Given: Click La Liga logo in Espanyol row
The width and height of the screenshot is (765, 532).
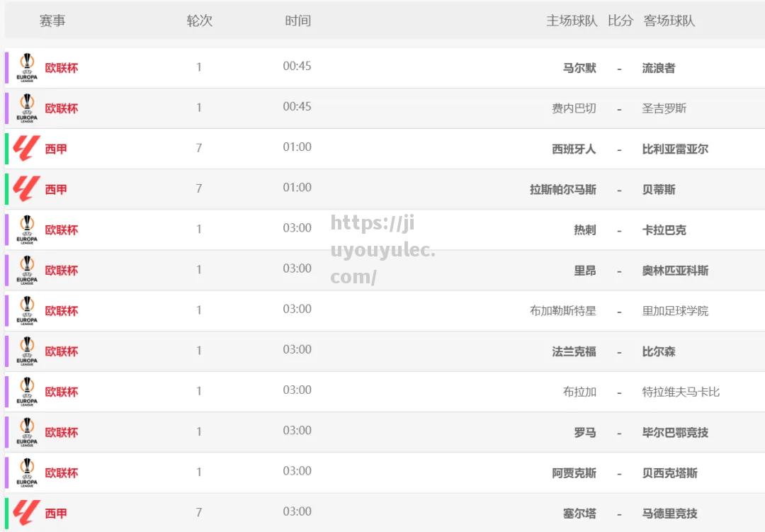Looking at the screenshot, I should click(x=27, y=149).
